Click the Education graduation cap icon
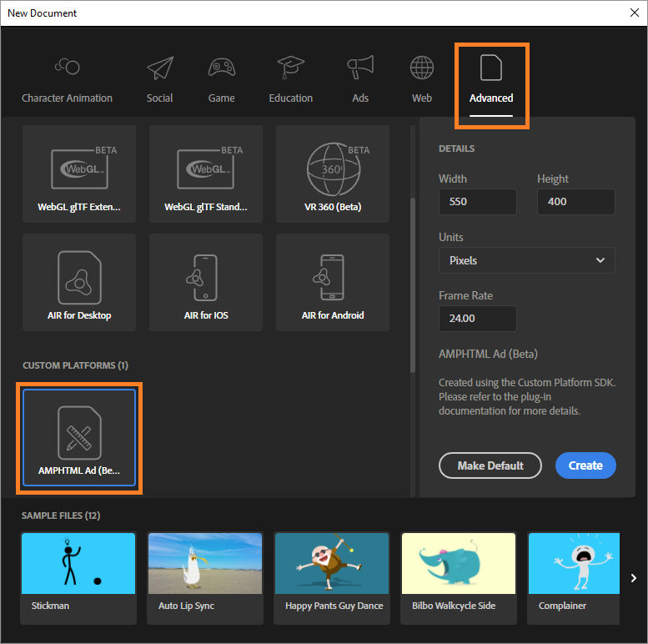Image resolution: width=648 pixels, height=644 pixels. [290, 68]
